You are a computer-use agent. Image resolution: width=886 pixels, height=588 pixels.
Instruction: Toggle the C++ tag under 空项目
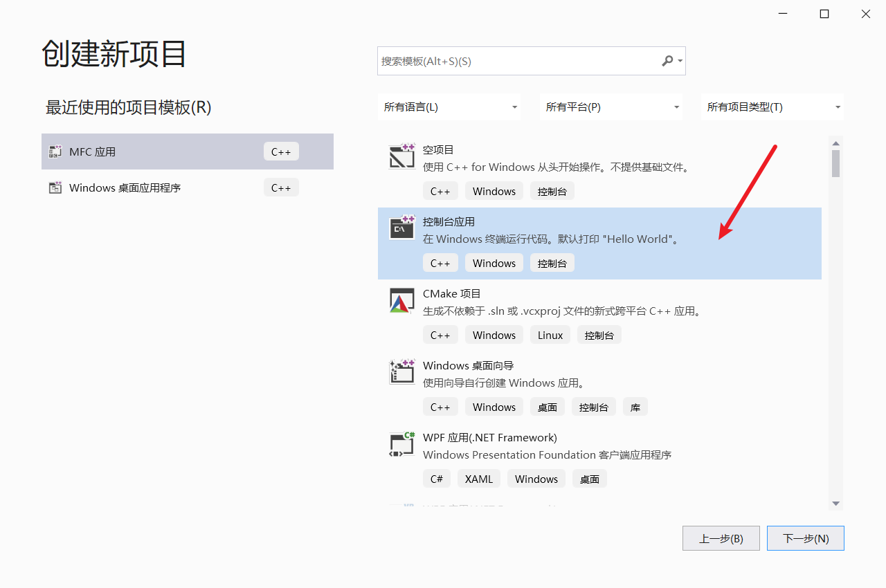tap(440, 190)
